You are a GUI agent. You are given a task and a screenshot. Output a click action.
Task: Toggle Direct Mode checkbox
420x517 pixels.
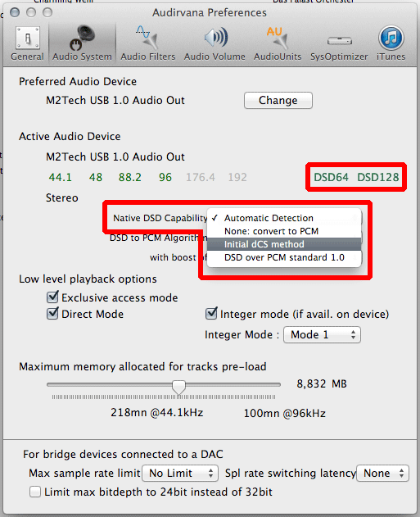[x=52, y=314]
